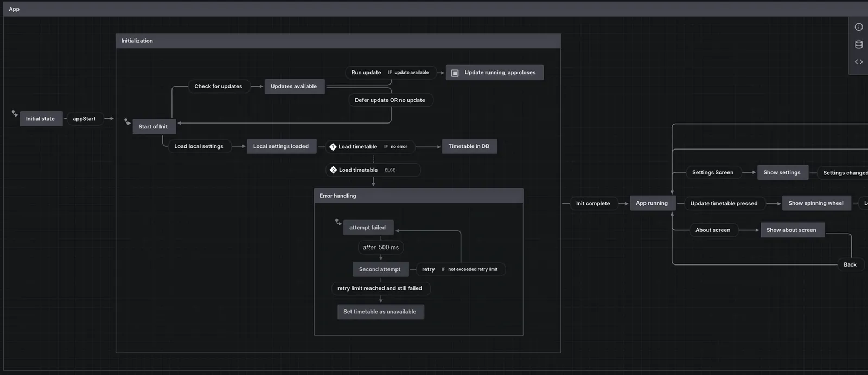The width and height of the screenshot is (868, 375).
Task: Click the 'not exceeded retry limit' guard
Action: tap(473, 269)
